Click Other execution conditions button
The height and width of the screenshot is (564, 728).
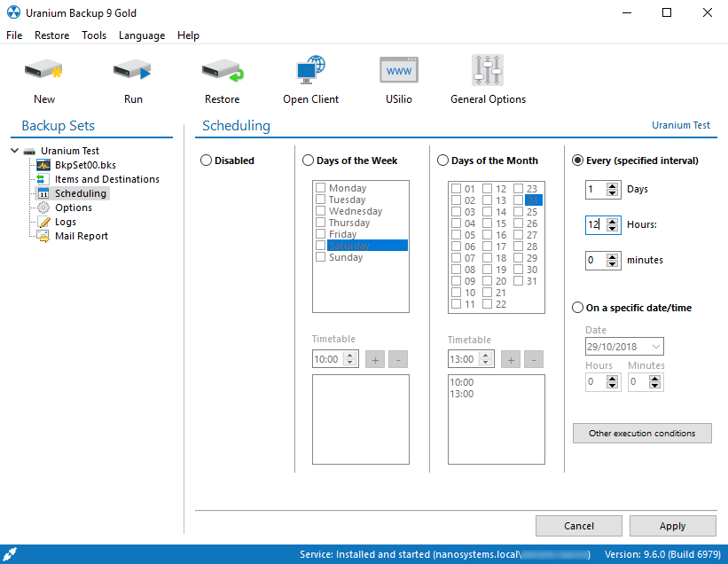click(x=642, y=434)
